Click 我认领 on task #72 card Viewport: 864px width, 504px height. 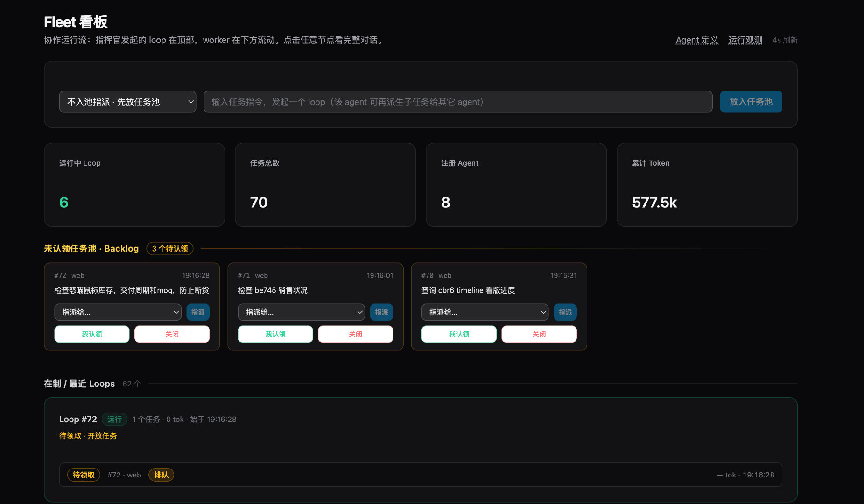(92, 334)
